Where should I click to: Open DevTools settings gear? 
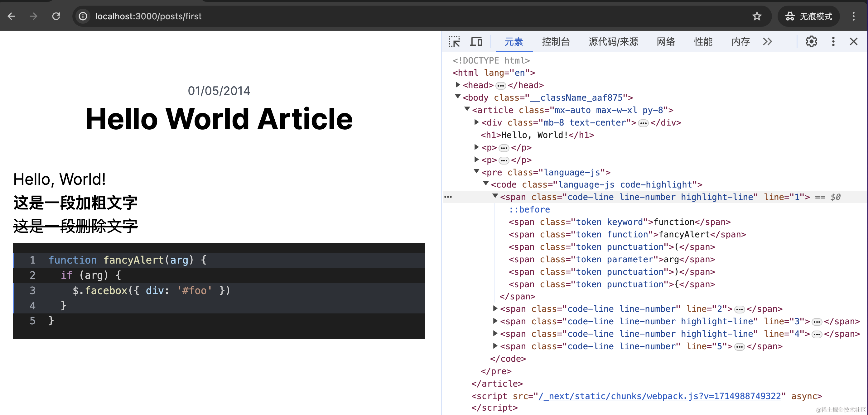[811, 42]
